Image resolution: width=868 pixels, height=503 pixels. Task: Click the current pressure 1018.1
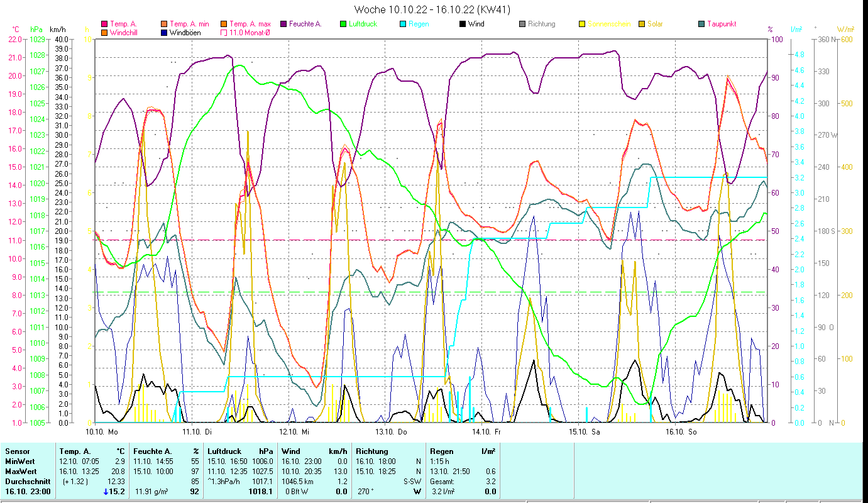click(260, 492)
